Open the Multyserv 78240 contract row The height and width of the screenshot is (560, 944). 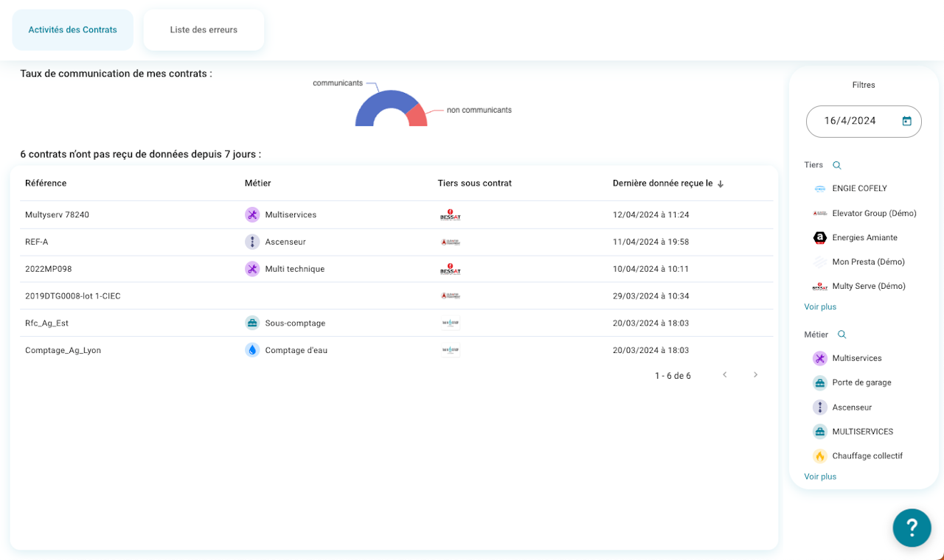58,214
